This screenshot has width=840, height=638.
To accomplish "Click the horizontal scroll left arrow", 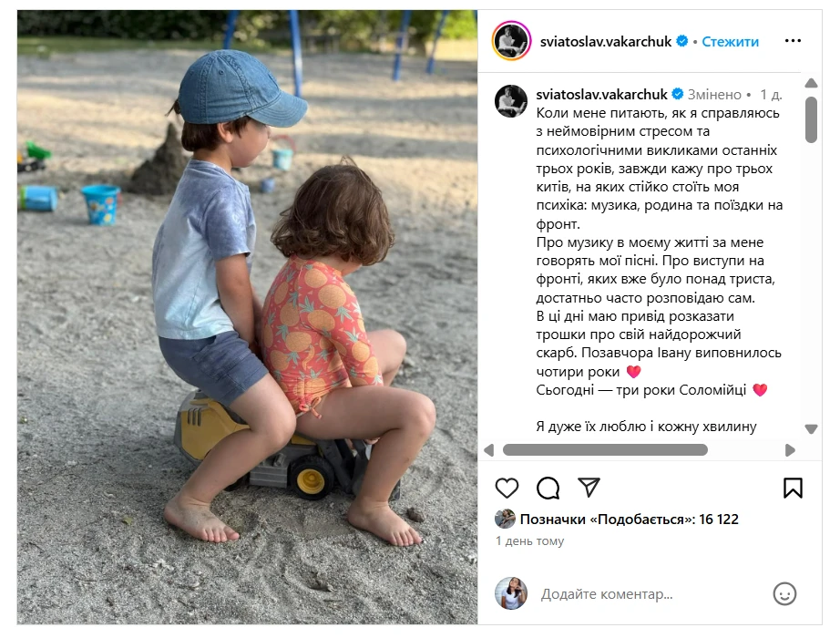I will [488, 450].
